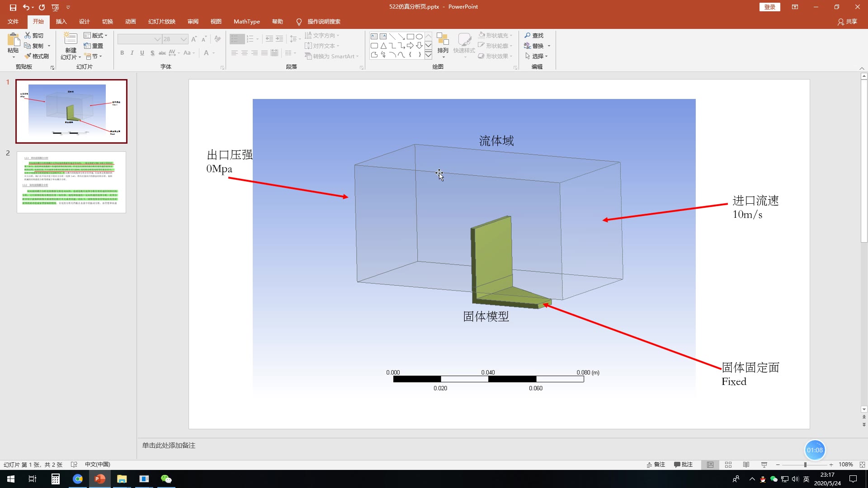Start slideshow from status bar icon

(x=764, y=465)
